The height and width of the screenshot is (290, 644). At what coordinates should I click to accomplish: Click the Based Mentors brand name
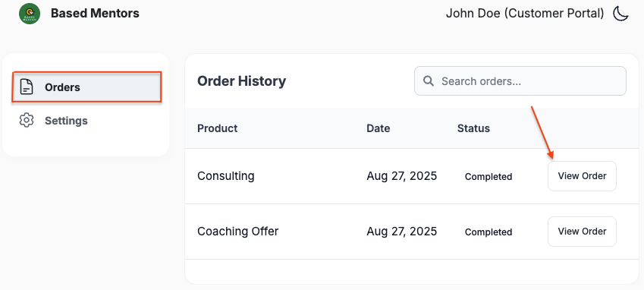tap(95, 14)
